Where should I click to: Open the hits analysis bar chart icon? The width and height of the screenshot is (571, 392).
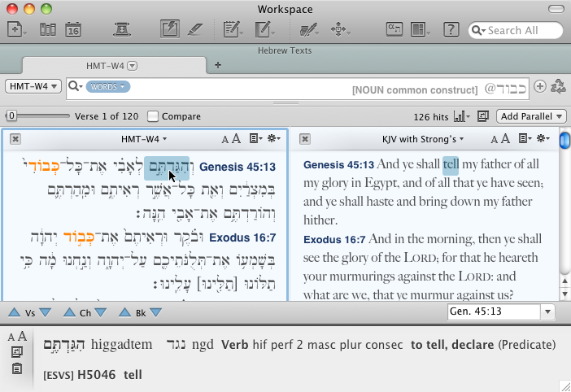pyautogui.click(x=461, y=116)
